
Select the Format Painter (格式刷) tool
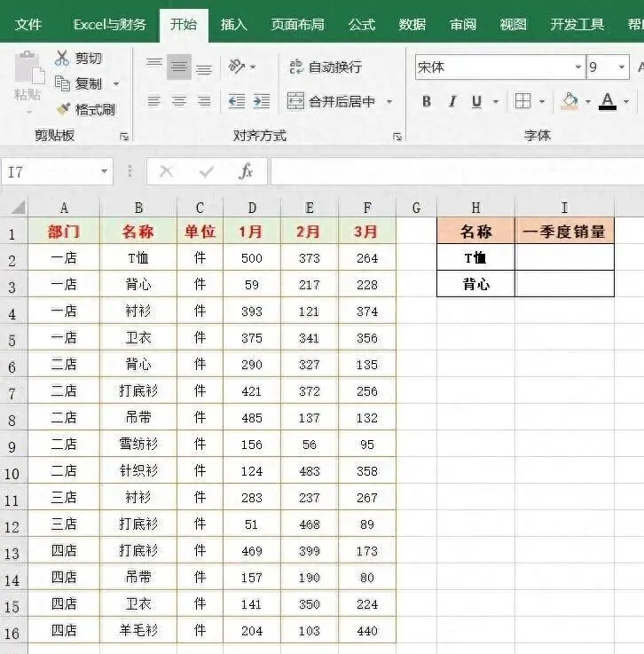tap(85, 110)
